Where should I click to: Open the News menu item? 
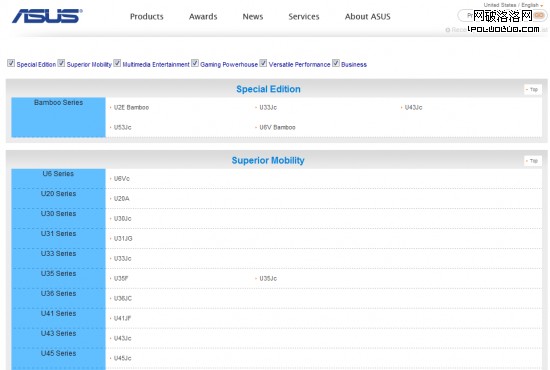coord(253,16)
